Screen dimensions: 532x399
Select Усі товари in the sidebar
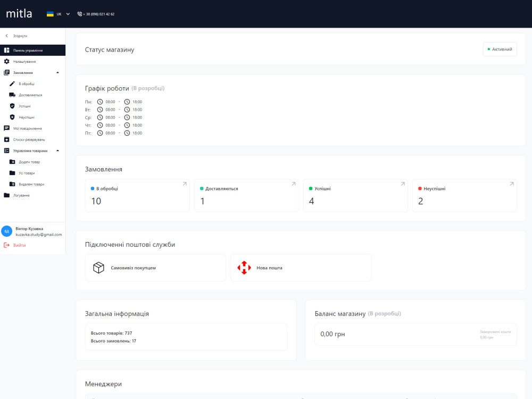click(x=32, y=173)
